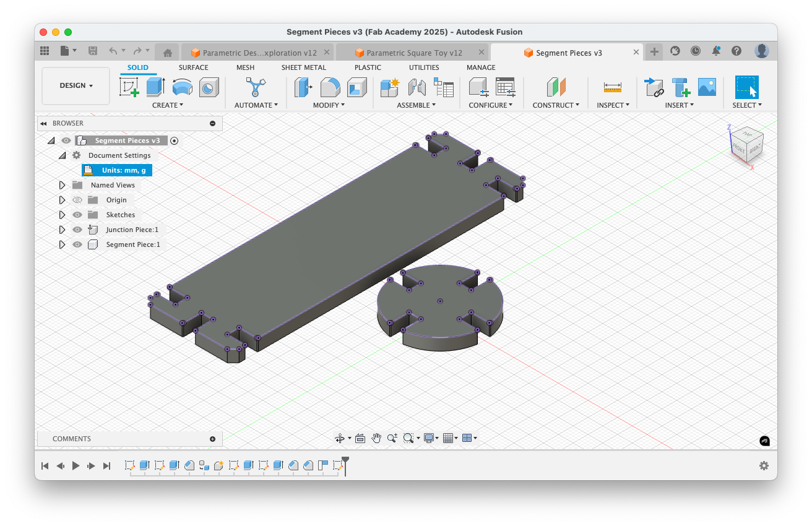
Task: Open timeline settings gear
Action: point(764,465)
